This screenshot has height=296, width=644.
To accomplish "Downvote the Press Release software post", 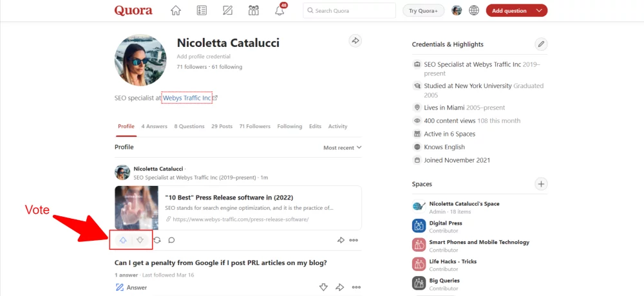I will (140, 240).
